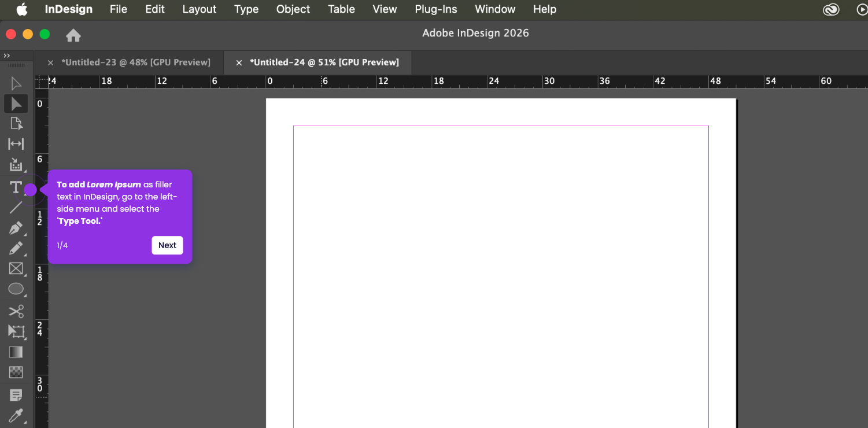Select the Pencil tool
This screenshot has height=428, width=868.
(16, 248)
